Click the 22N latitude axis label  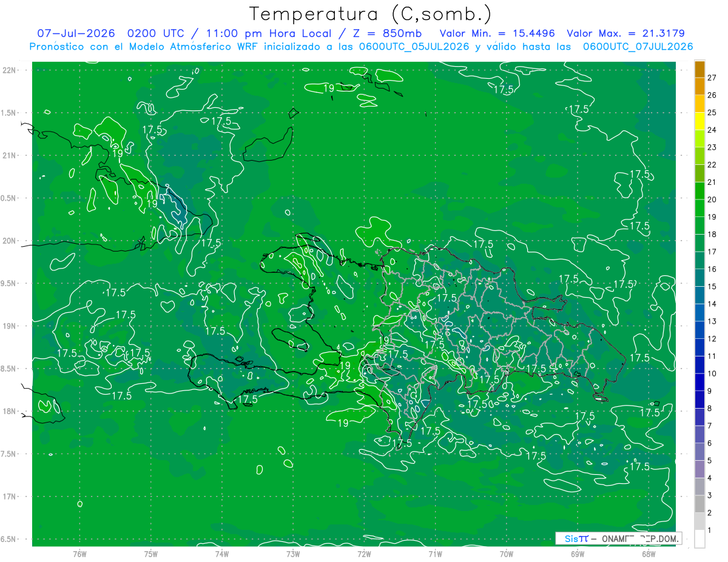pyautogui.click(x=9, y=70)
